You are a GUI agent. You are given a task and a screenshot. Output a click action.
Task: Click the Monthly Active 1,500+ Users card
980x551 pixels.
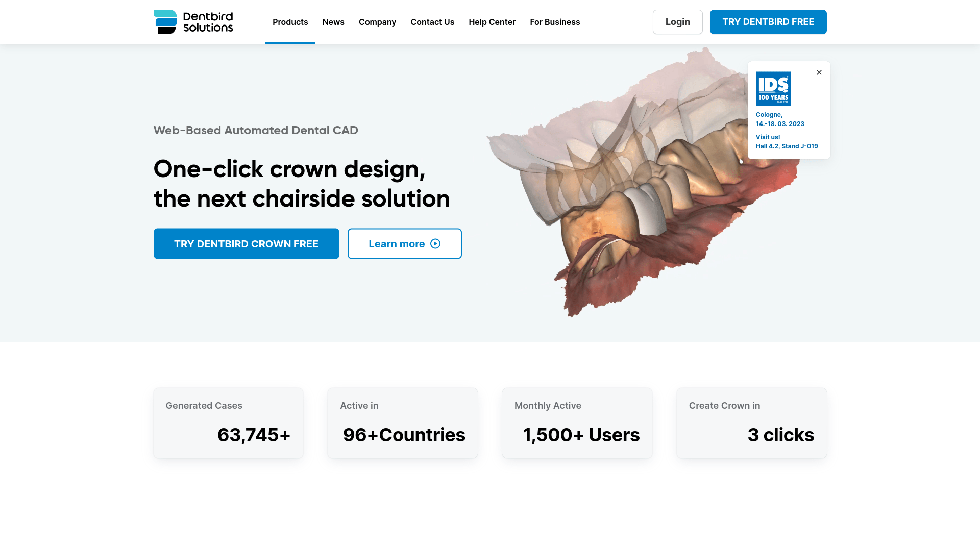click(x=577, y=423)
